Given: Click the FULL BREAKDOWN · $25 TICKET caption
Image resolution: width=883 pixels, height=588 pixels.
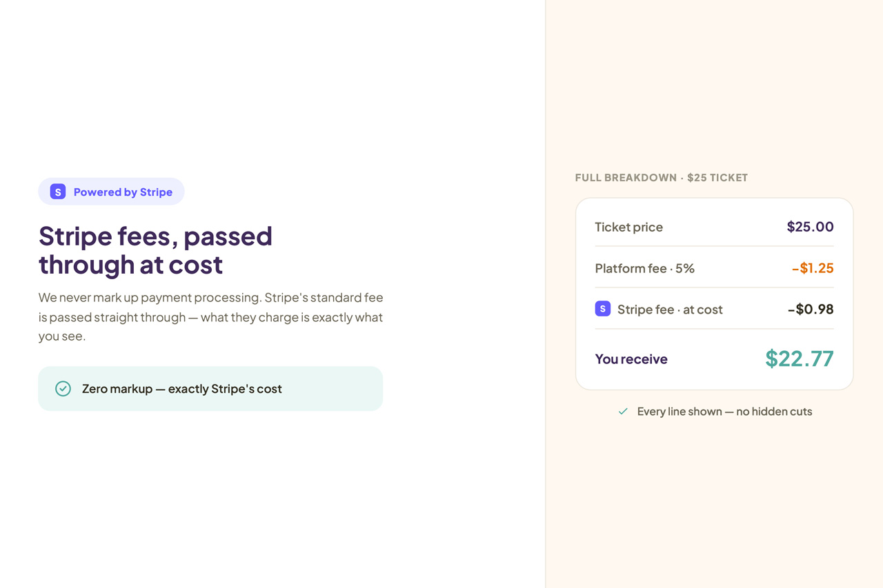Looking at the screenshot, I should tap(662, 178).
